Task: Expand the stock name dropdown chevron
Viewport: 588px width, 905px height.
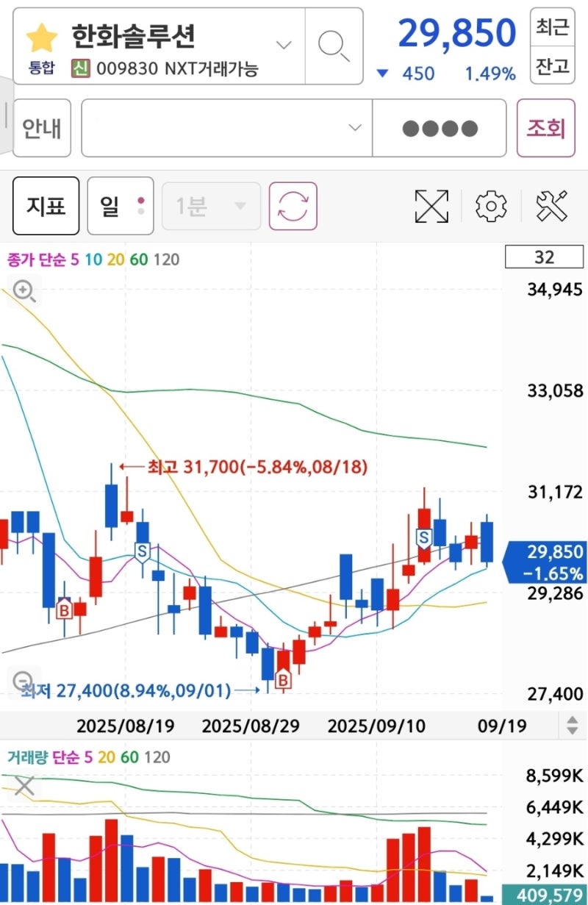Action: click(283, 45)
